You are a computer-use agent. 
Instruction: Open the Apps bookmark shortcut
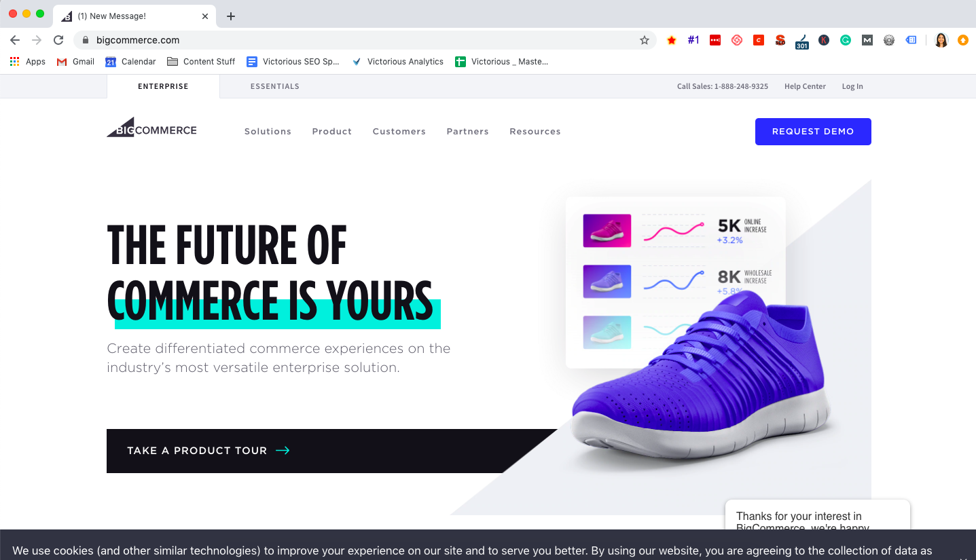pos(28,61)
